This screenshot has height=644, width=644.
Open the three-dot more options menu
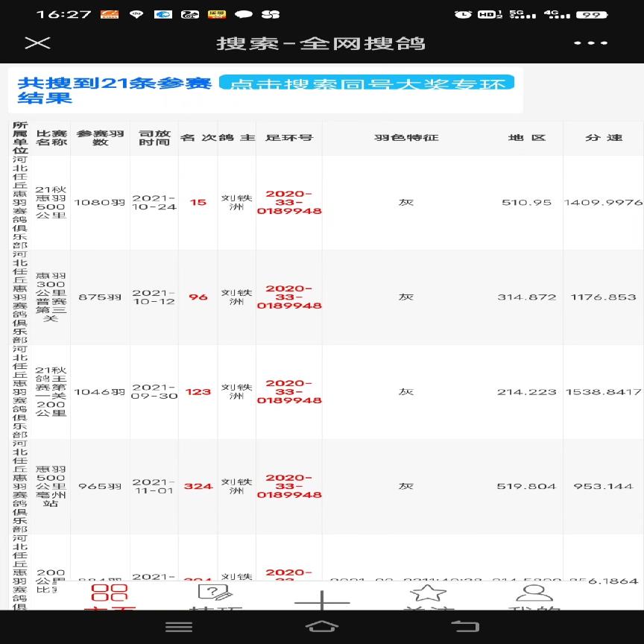(590, 42)
